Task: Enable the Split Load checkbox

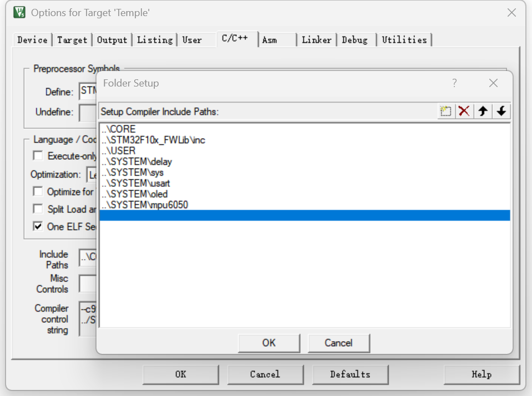Action: [x=38, y=209]
